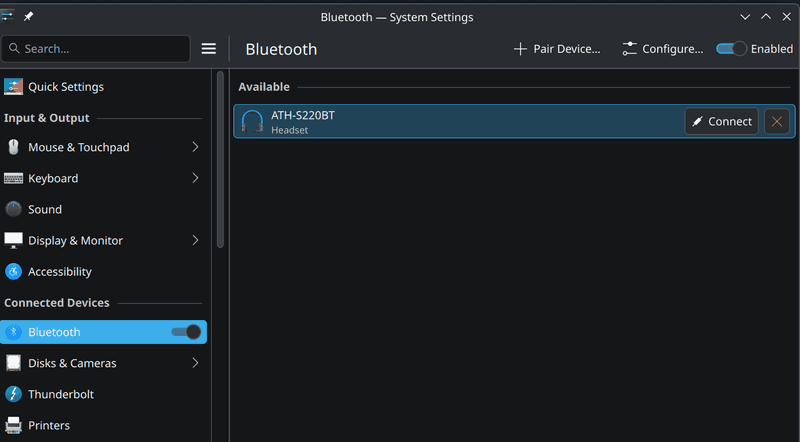Open Quick Settings page
This screenshot has height=442, width=800.
(x=104, y=87)
